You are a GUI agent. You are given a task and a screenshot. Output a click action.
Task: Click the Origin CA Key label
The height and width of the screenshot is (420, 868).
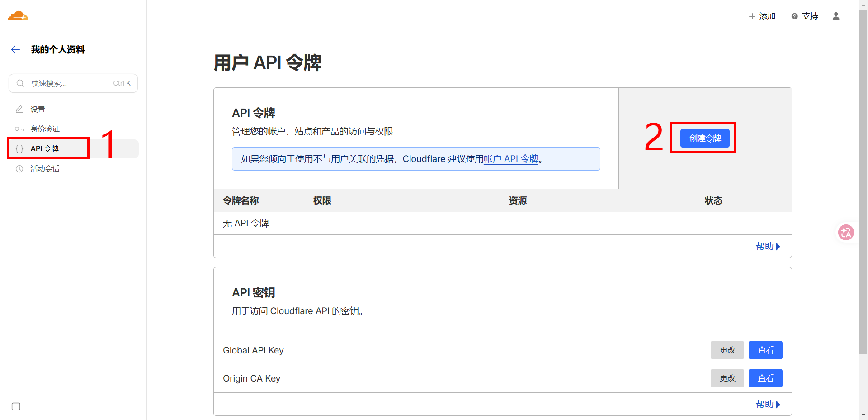click(252, 378)
